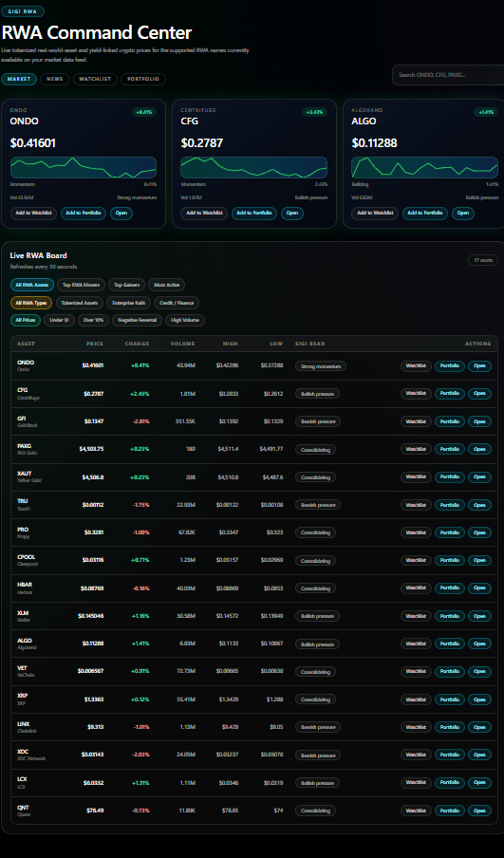
Task: Open the QNT row
Action: (479, 811)
